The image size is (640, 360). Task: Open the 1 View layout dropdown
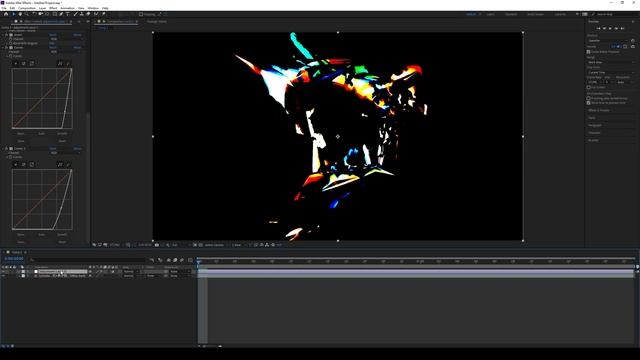238,245
